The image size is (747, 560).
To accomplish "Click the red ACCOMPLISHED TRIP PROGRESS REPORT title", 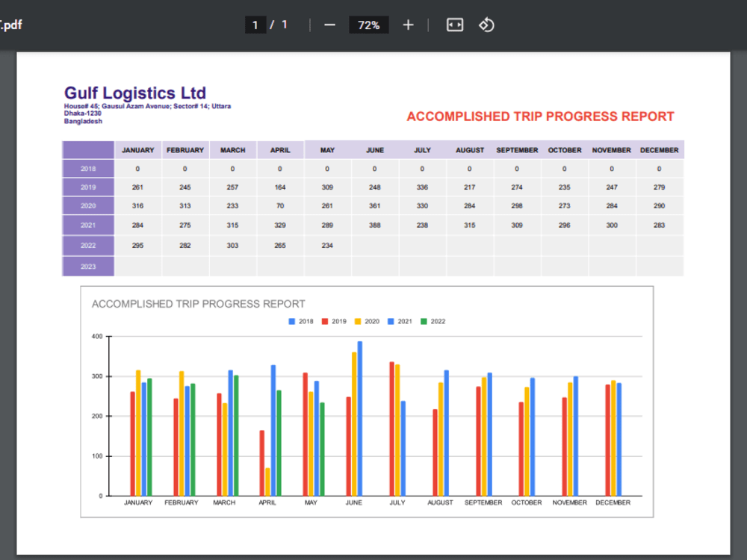I will [540, 116].
